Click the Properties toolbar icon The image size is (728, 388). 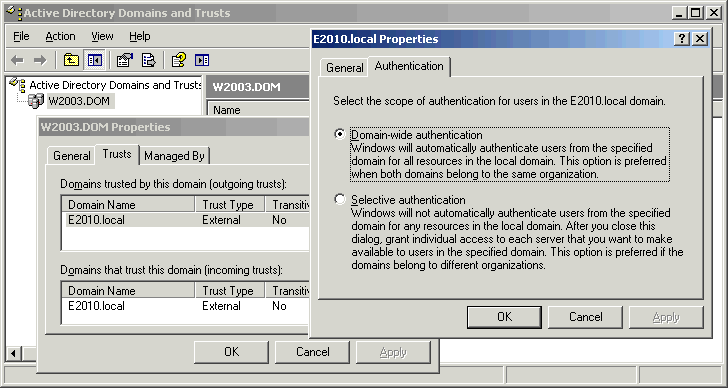point(124,60)
